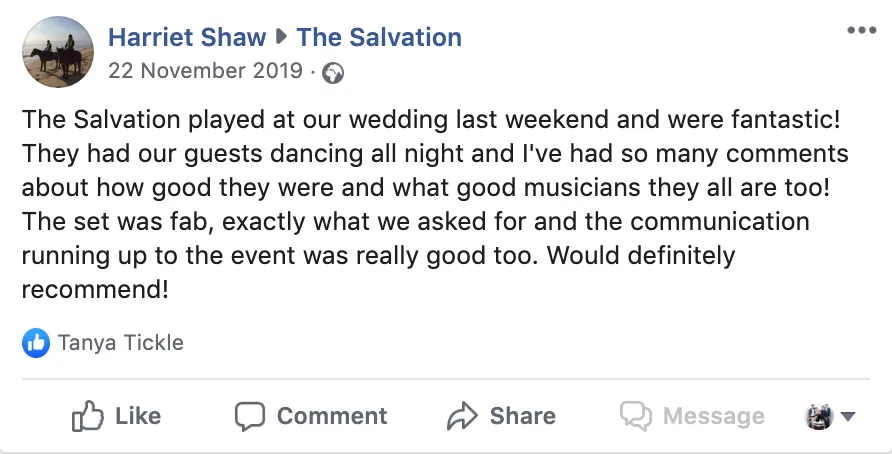
Task: Click the greyed-out Message chat bubbles icon
Action: [x=635, y=416]
